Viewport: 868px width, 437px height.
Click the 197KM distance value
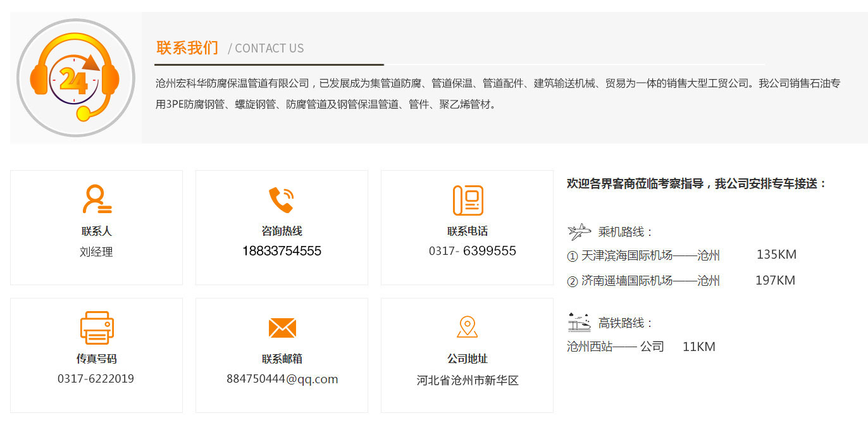pyautogui.click(x=776, y=280)
